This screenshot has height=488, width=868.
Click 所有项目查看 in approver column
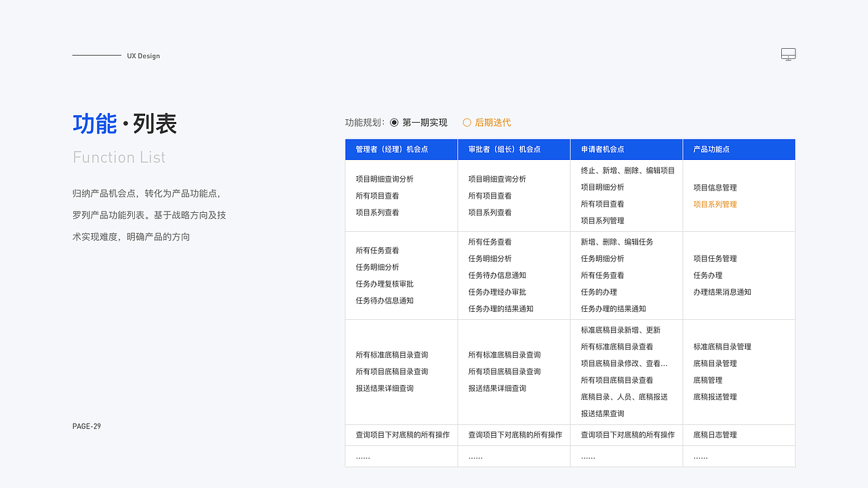[x=490, y=196]
